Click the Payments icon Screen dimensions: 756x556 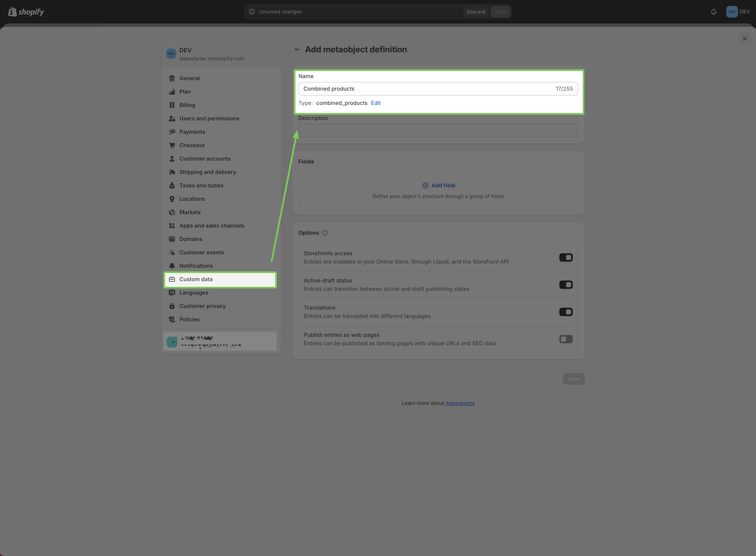(x=172, y=132)
